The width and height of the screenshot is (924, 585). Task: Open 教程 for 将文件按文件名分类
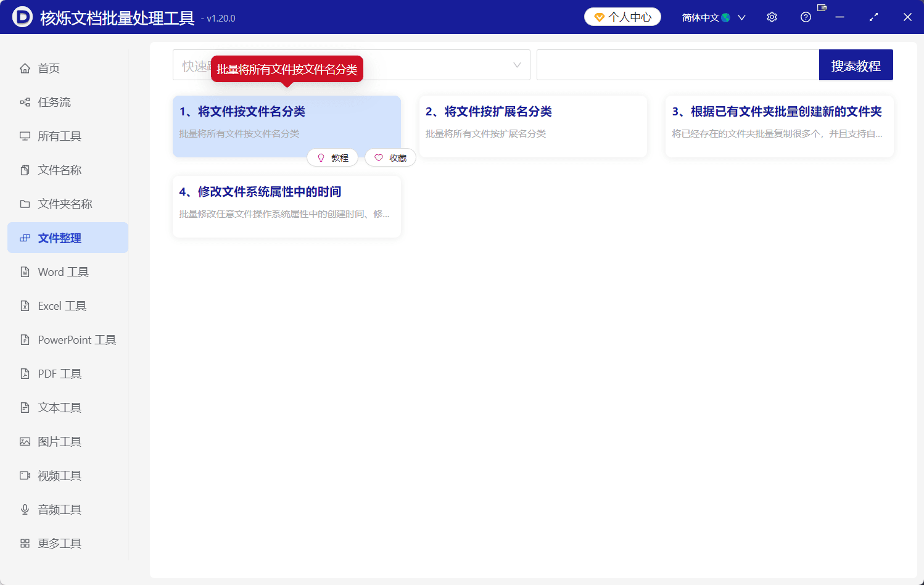tap(332, 157)
